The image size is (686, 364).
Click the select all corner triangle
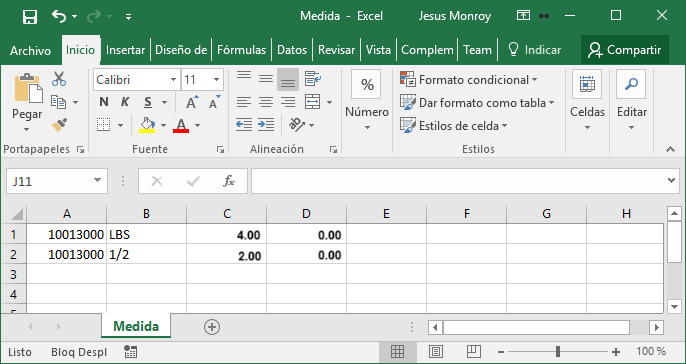18,214
